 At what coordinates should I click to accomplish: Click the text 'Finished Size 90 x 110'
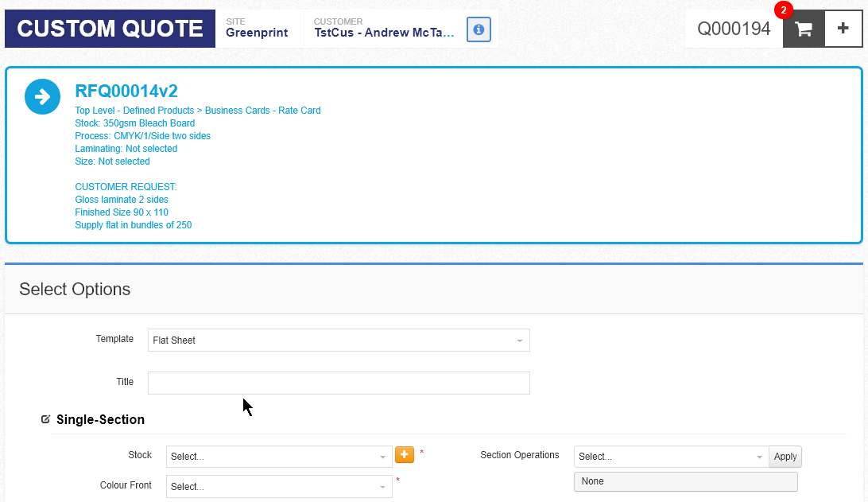[122, 212]
